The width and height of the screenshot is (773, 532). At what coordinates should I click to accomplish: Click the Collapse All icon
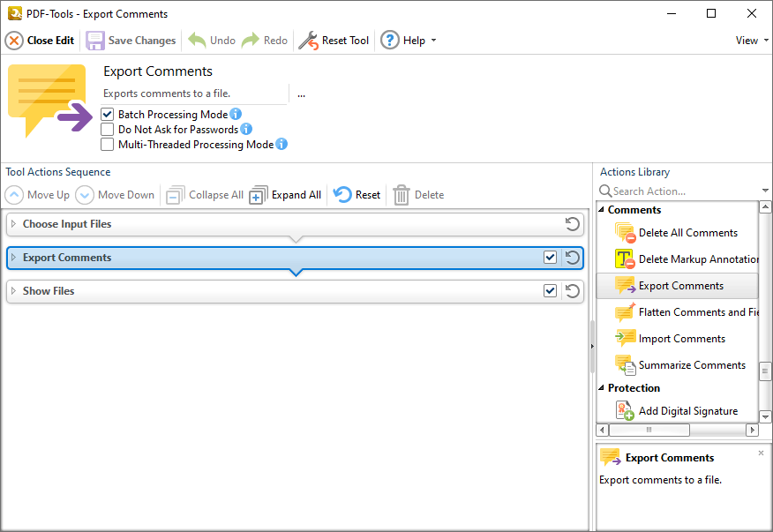(x=175, y=195)
